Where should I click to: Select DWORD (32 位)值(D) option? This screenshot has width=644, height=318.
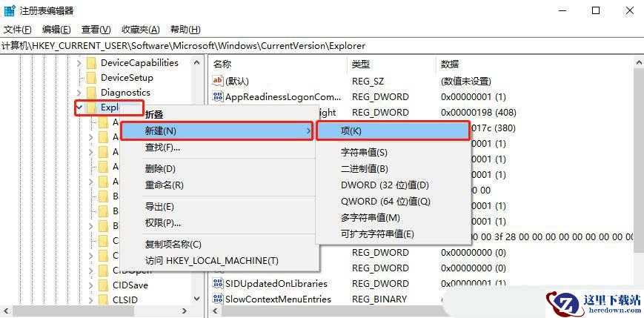385,185
